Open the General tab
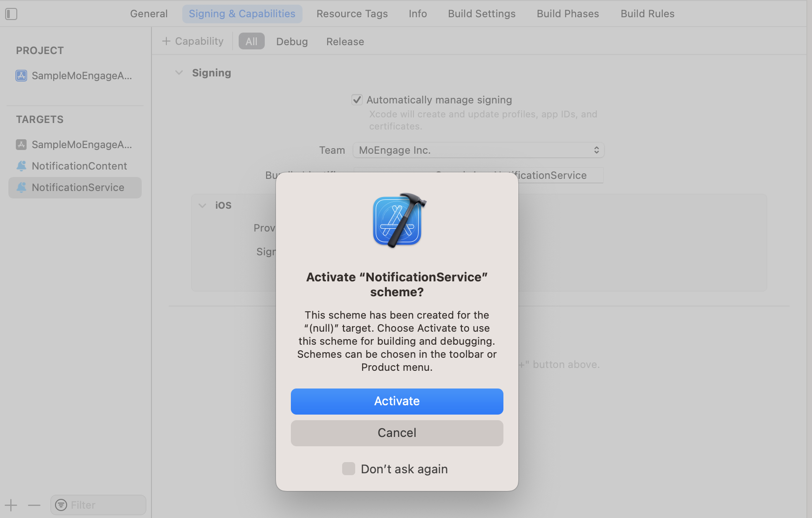 (x=149, y=14)
